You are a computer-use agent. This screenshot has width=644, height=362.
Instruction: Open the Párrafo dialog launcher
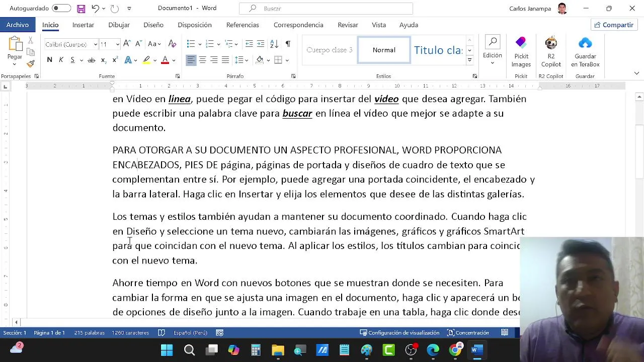(x=293, y=76)
